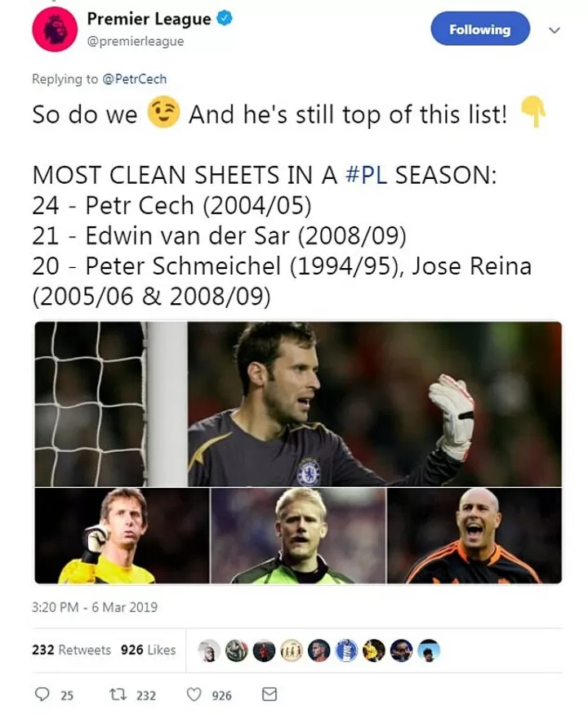
Task: Open the orange-black kit goalkeeper photo
Action: [x=474, y=536]
